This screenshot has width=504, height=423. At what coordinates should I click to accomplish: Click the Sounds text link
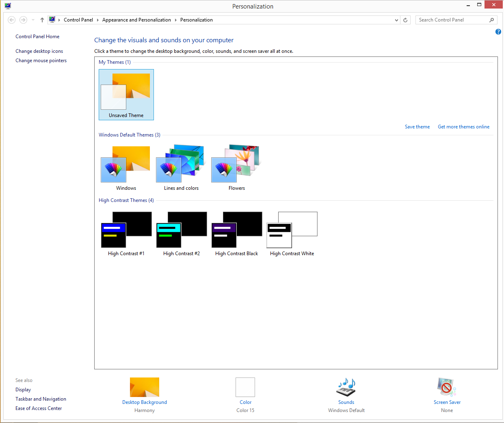346,402
